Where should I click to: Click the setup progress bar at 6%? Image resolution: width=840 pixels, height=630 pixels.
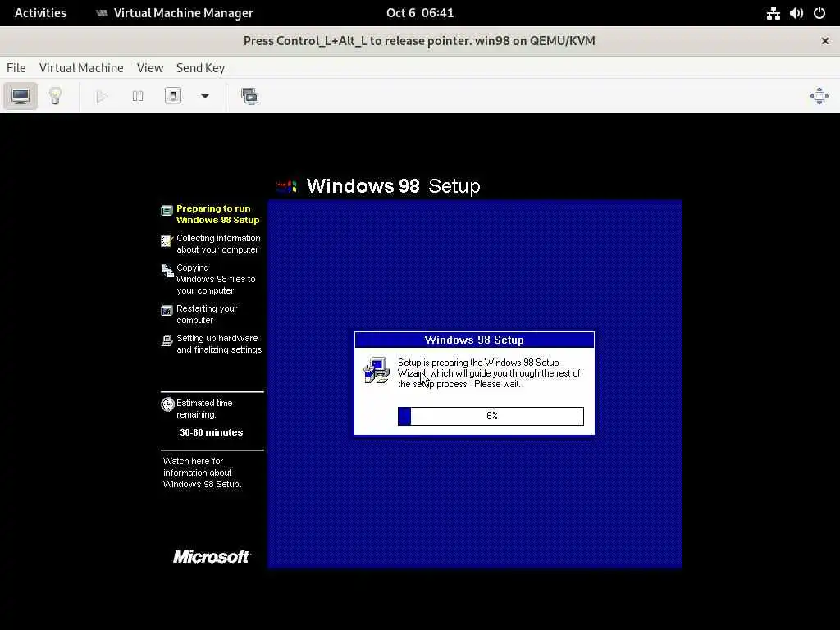pos(491,416)
